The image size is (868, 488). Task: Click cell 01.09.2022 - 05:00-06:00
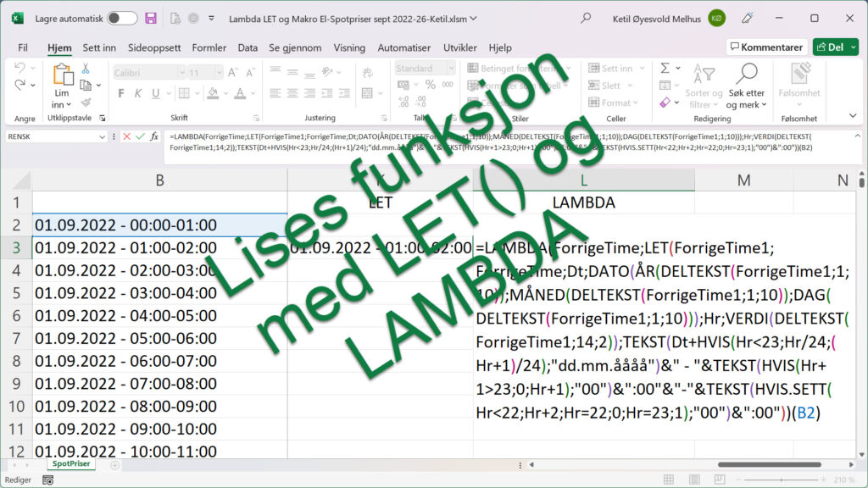[159, 338]
